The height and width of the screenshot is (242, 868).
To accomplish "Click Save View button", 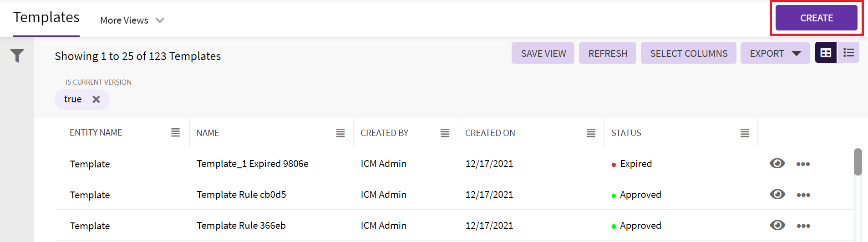I will (543, 53).
